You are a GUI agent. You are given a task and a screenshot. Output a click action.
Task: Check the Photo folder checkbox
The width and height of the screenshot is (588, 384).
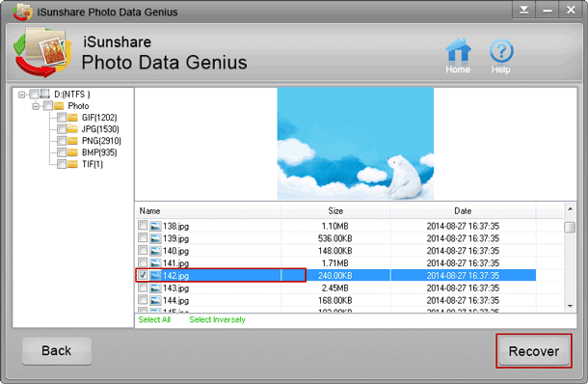point(48,105)
